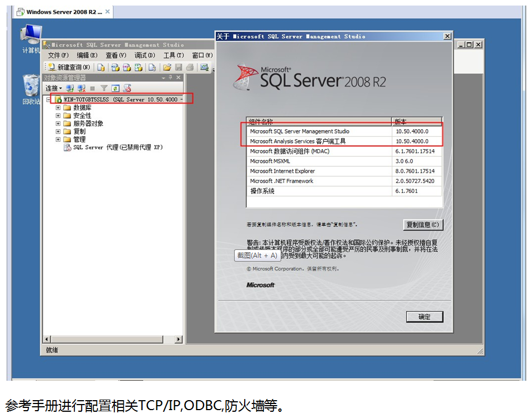The width and height of the screenshot is (532, 414).
Task: Click the Microsoft Internet Explorer row
Action: 344,171
